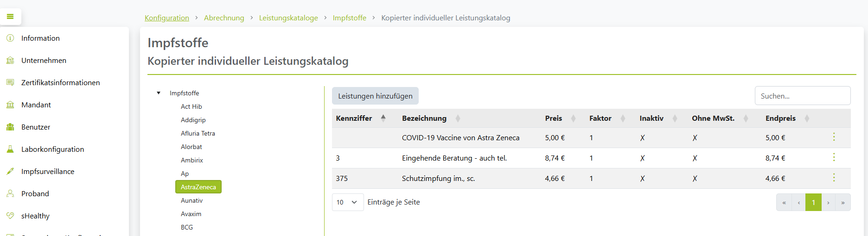Sort table by Preis column

[573, 118]
